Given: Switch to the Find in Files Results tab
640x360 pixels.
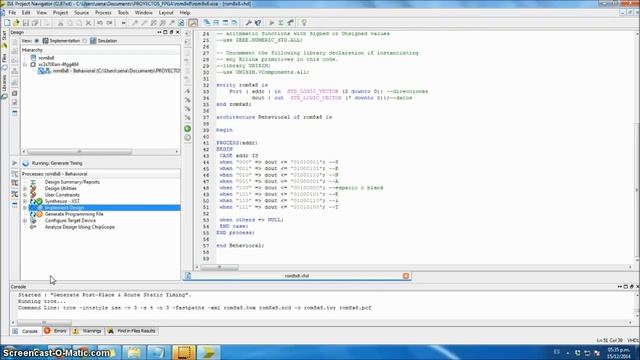Looking at the screenshot, I should [x=131, y=331].
